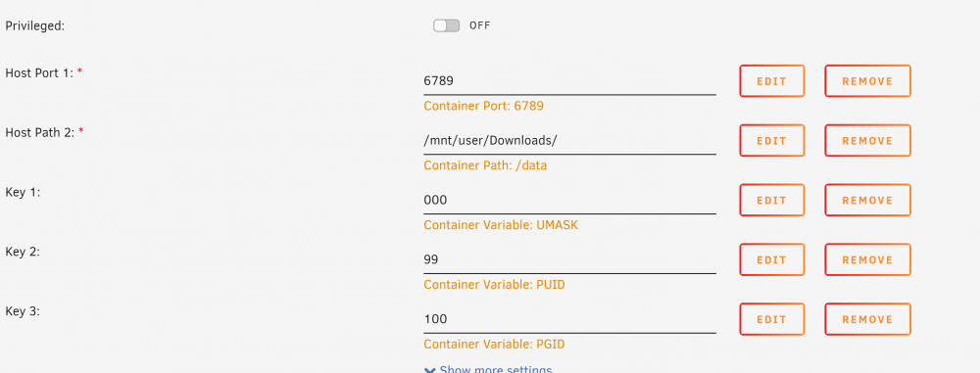Edit the Host Port 1 setting
Screen dimensions: 980x373
click(772, 81)
